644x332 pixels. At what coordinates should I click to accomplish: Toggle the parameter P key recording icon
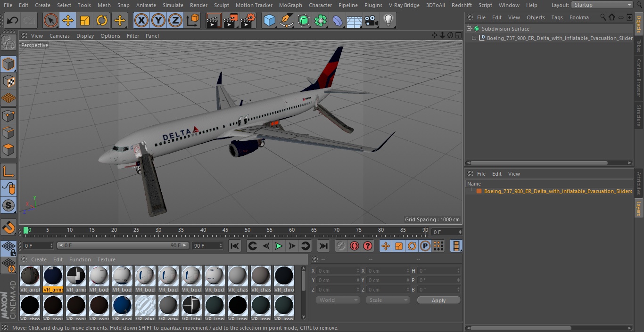[425, 246]
